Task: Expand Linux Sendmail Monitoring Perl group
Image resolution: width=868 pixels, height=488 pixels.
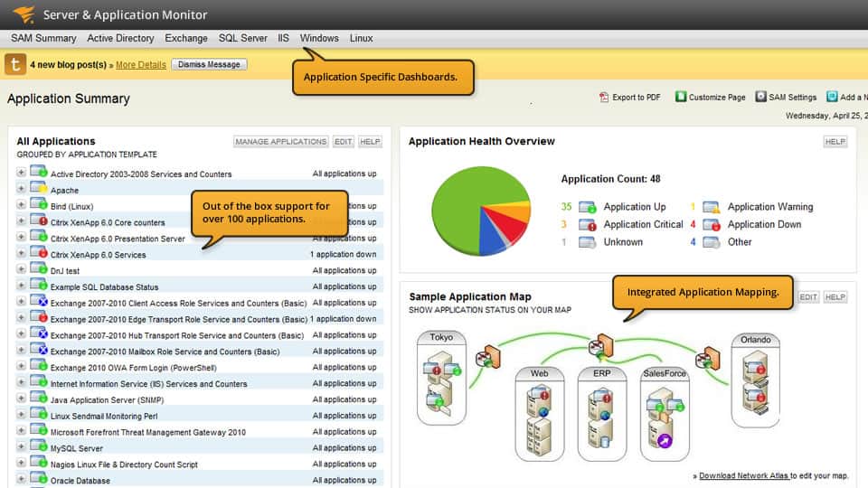Action: pos(21,415)
